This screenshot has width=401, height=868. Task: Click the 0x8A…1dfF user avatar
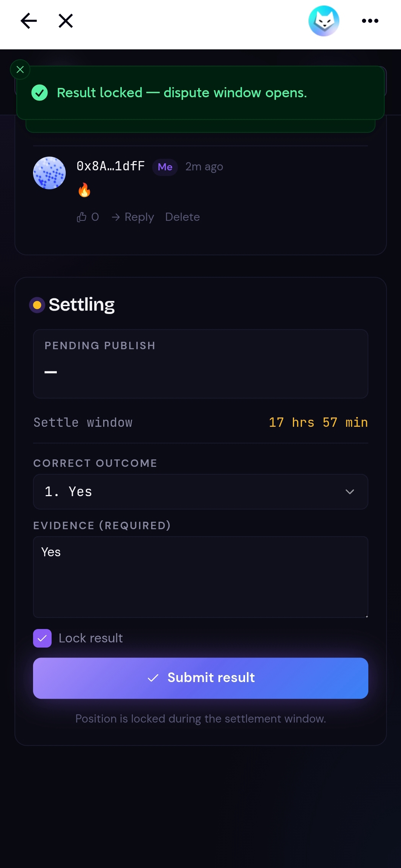[x=49, y=173]
